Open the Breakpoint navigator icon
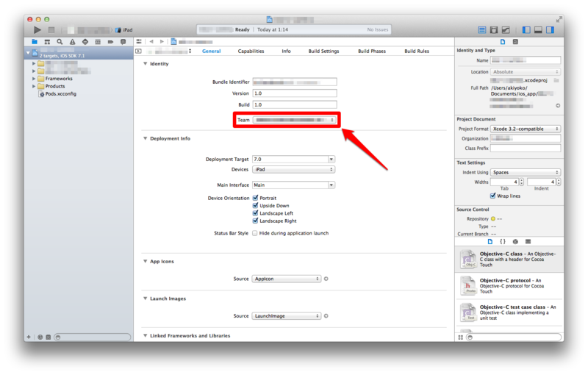 point(110,42)
